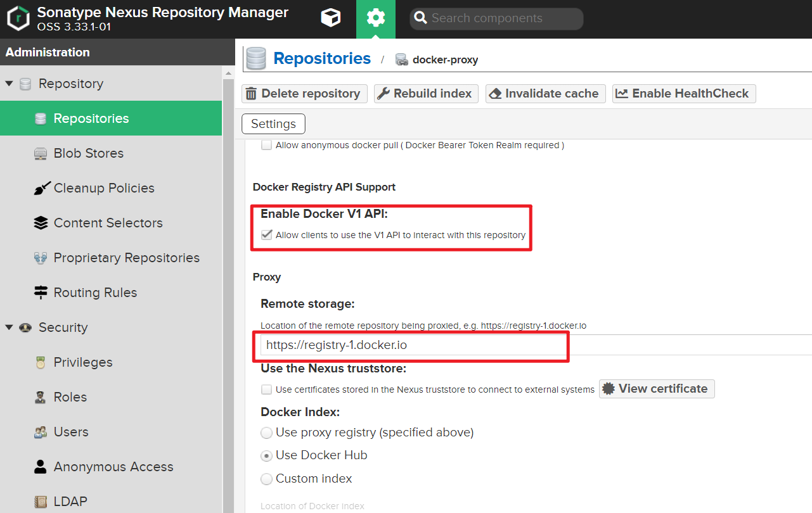Click the Delete repository button

(304, 94)
